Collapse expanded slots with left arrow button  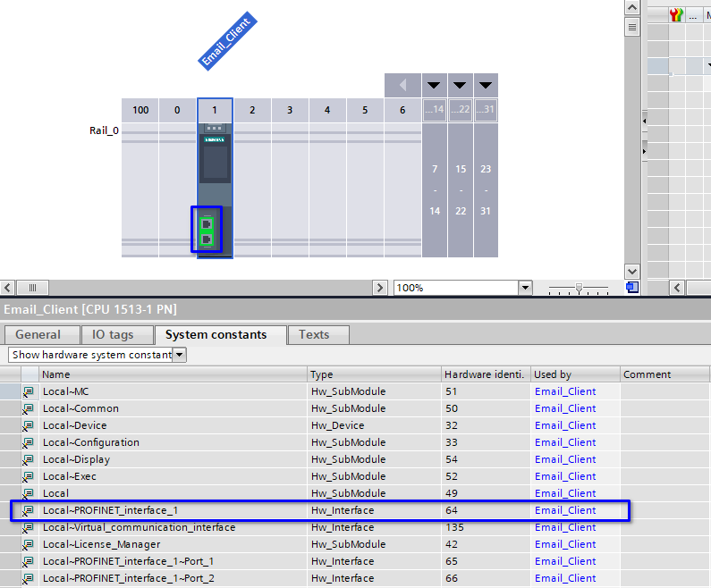402,85
